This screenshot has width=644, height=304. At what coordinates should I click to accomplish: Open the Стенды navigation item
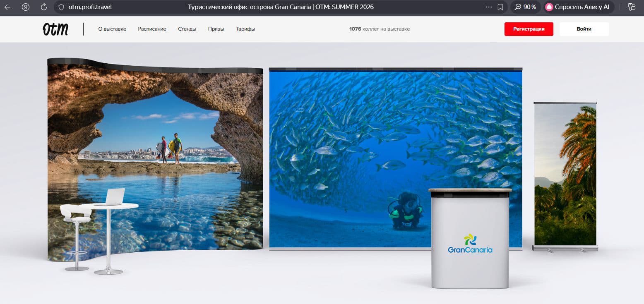coord(187,29)
